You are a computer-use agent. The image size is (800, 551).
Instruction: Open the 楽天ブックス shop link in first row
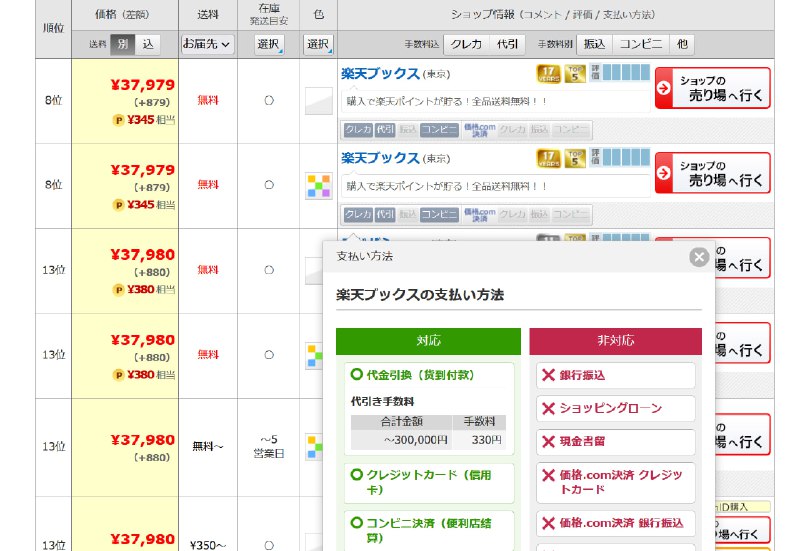point(380,73)
